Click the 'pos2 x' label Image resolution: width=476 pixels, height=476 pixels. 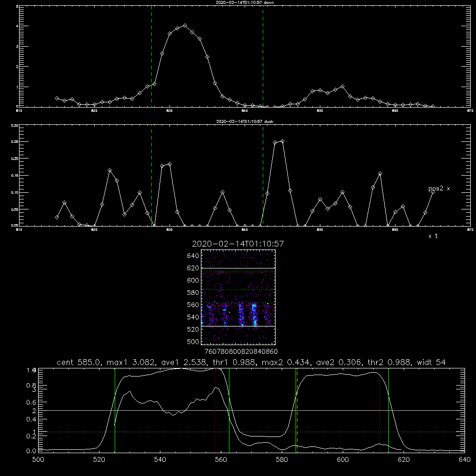tap(439, 189)
